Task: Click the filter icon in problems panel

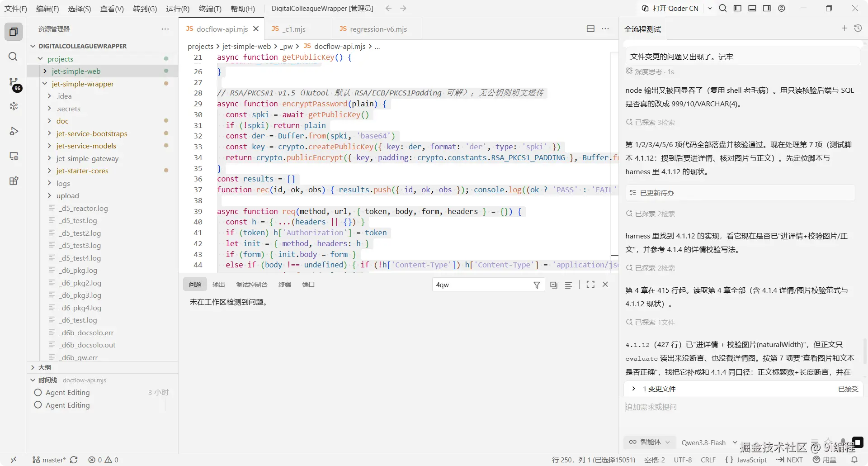Action: tap(537, 285)
